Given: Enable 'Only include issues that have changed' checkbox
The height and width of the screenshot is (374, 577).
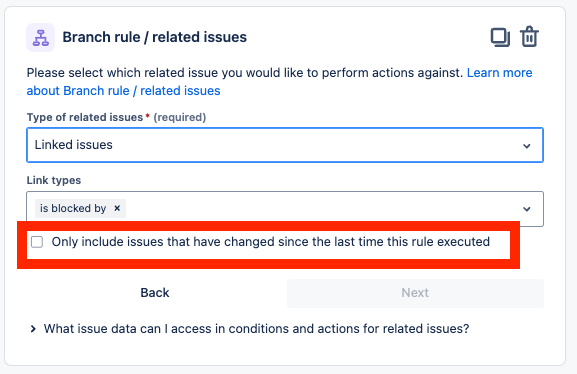Looking at the screenshot, I should tap(37, 242).
